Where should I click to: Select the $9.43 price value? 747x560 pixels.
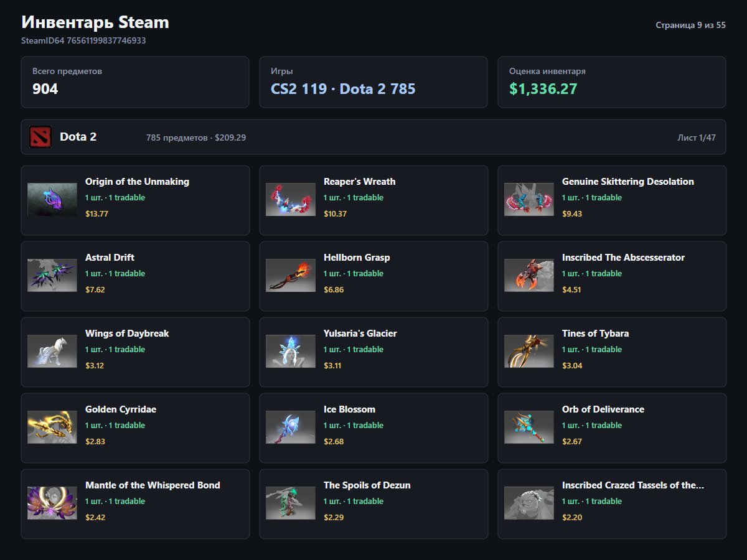point(571,213)
